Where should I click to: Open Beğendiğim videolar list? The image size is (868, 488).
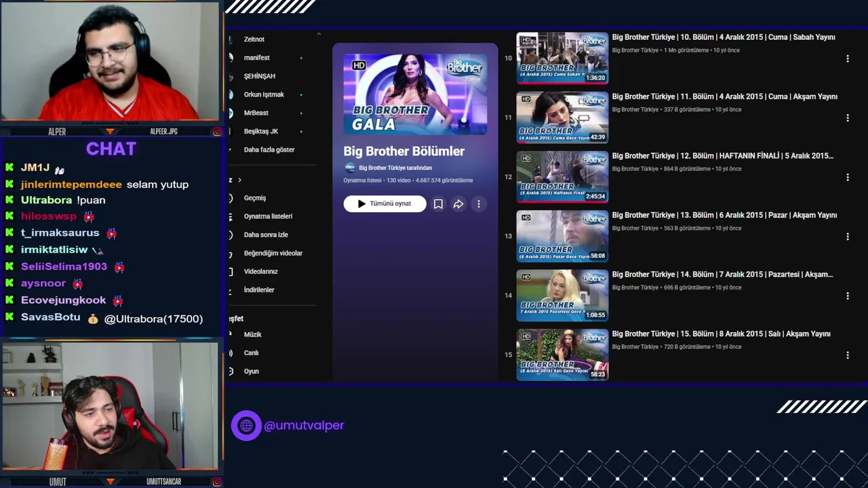273,253
